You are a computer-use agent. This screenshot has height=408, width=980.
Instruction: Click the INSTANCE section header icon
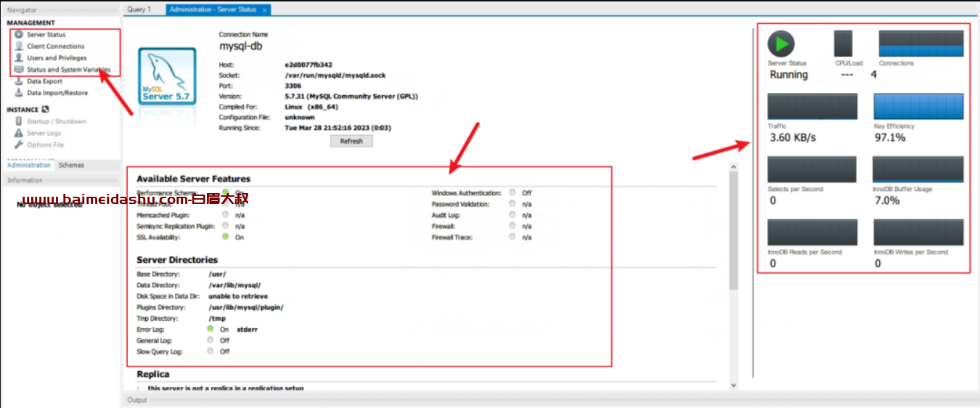[45, 110]
